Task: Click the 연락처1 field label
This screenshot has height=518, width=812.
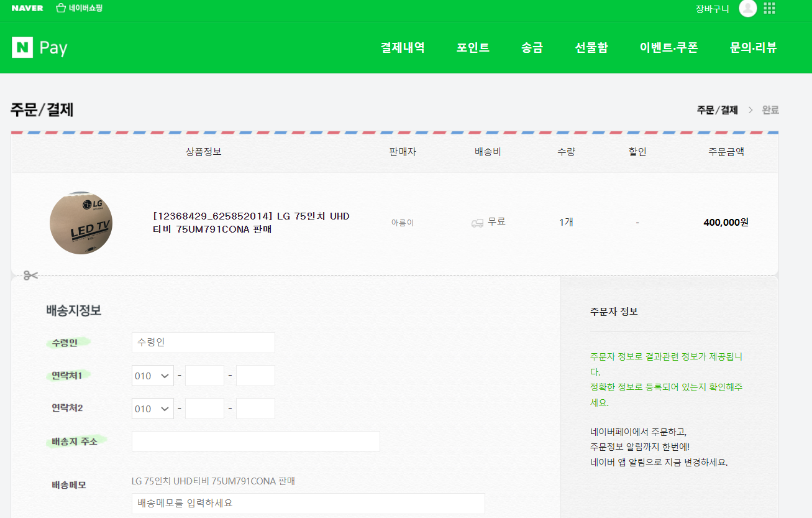Action: [x=67, y=376]
